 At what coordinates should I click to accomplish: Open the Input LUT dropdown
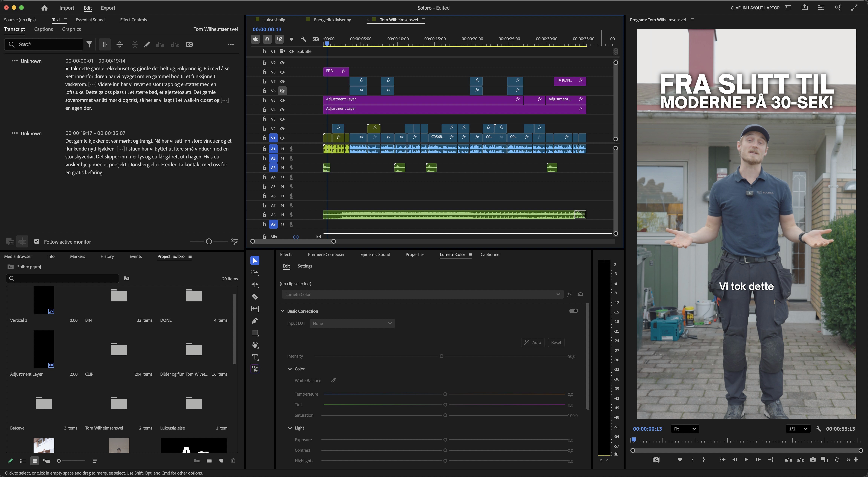point(352,323)
